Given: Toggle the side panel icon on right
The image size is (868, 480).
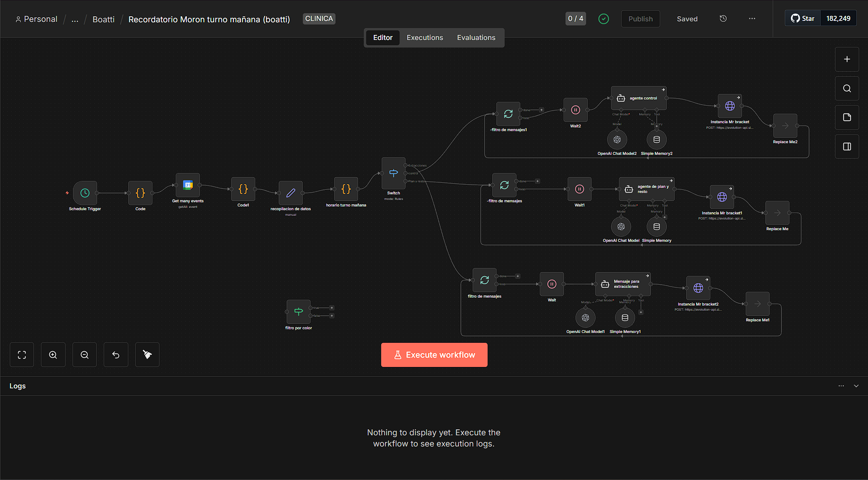Looking at the screenshot, I should tap(847, 147).
